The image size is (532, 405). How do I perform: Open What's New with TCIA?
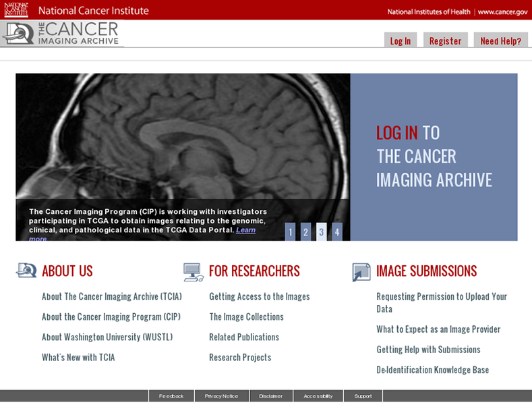click(x=78, y=358)
